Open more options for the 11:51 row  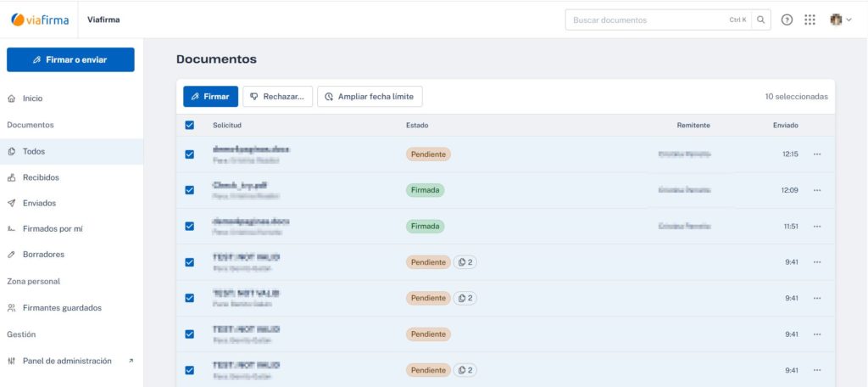coord(817,227)
